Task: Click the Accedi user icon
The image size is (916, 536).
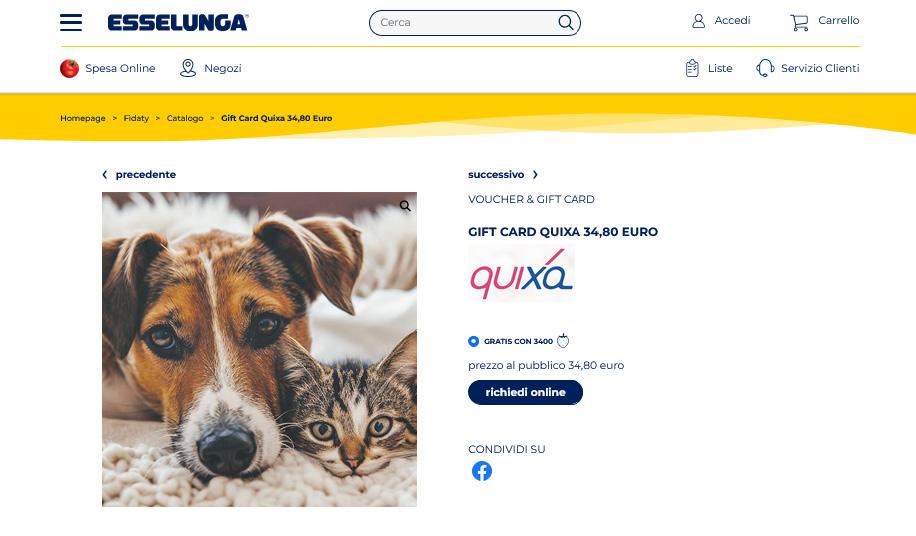Action: point(698,21)
